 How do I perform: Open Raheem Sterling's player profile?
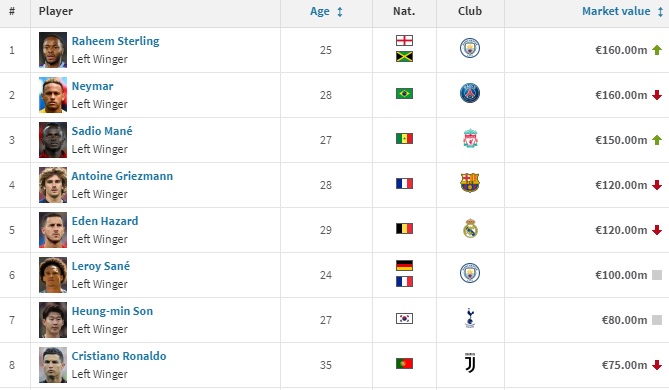pos(115,41)
